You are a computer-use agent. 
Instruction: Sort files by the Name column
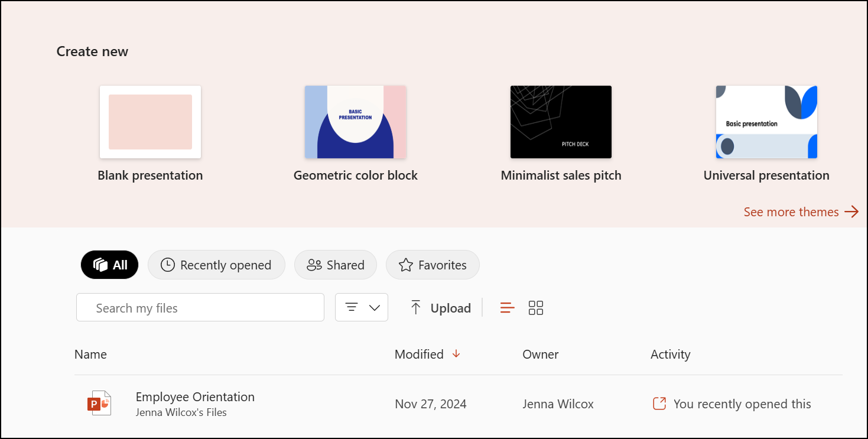90,354
